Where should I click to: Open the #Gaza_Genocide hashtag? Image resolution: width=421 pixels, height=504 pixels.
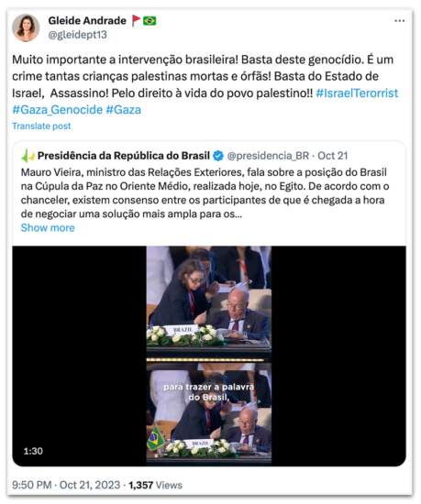pyautogui.click(x=57, y=110)
